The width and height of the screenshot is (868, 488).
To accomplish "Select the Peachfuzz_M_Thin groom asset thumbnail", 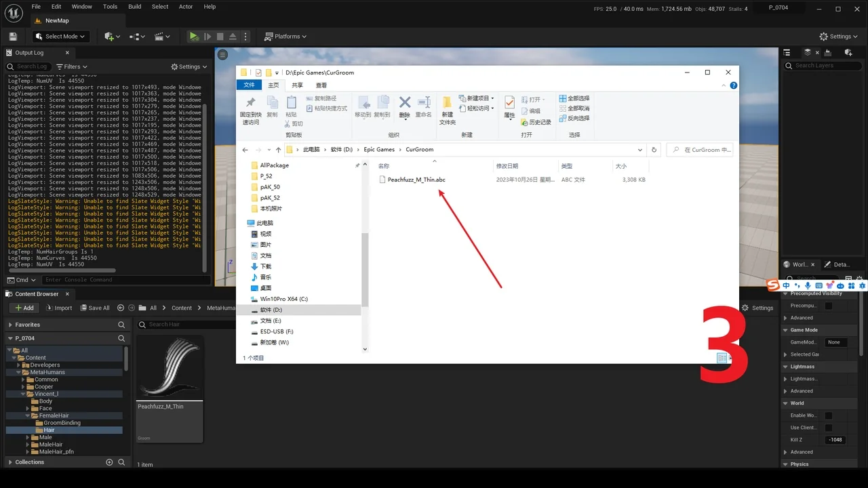I will point(170,369).
